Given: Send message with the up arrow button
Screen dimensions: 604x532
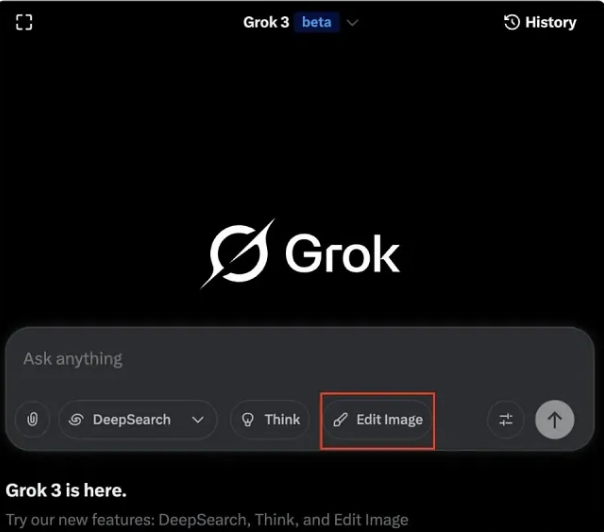Looking at the screenshot, I should (x=555, y=420).
